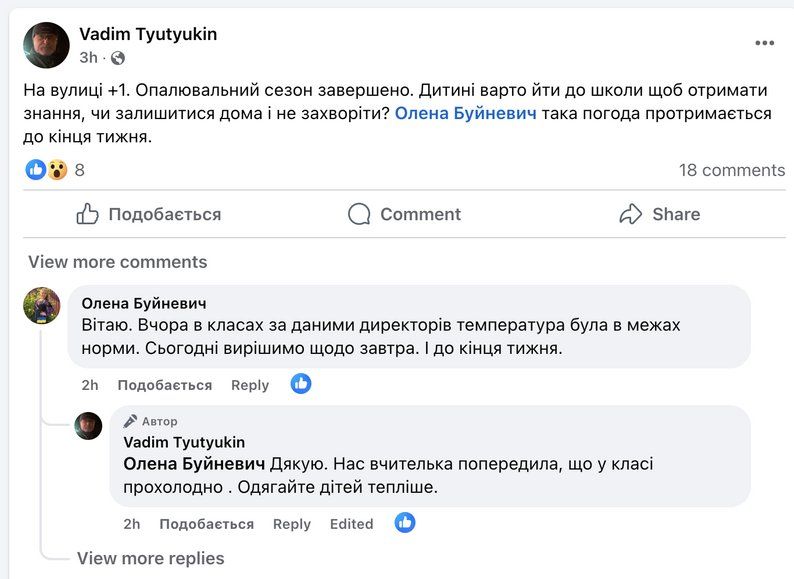Open the 18 comments list
Image resolution: width=794 pixels, height=579 pixels.
coord(731,170)
